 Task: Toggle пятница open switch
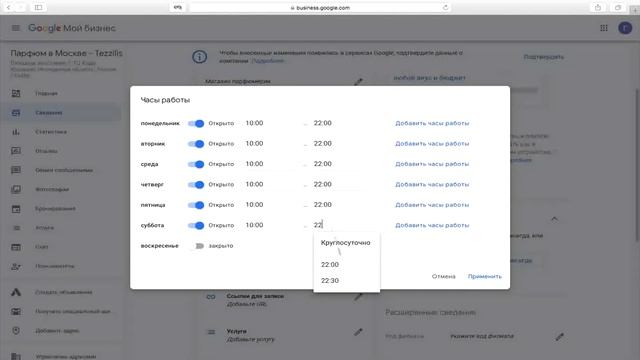point(196,205)
